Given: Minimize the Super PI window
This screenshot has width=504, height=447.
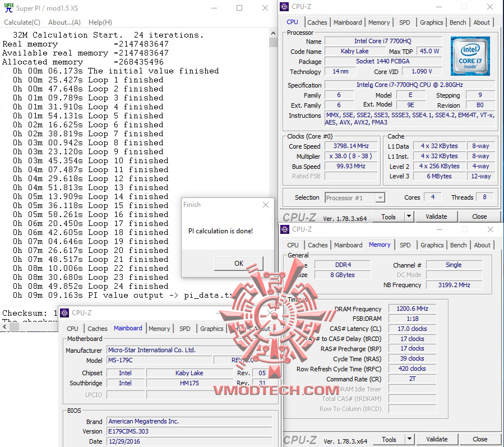Looking at the screenshot, I should coord(214,8).
